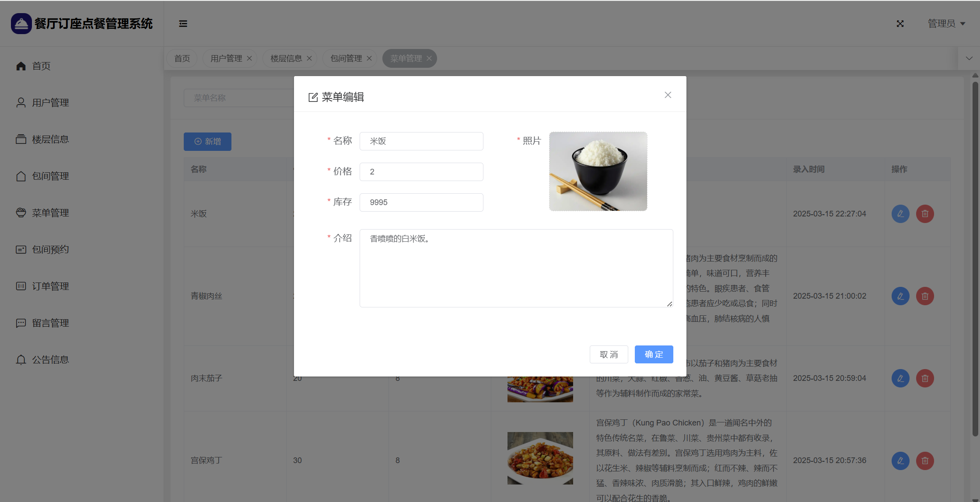The width and height of the screenshot is (980, 502).
Task: Click the 取消 button
Action: click(x=609, y=354)
